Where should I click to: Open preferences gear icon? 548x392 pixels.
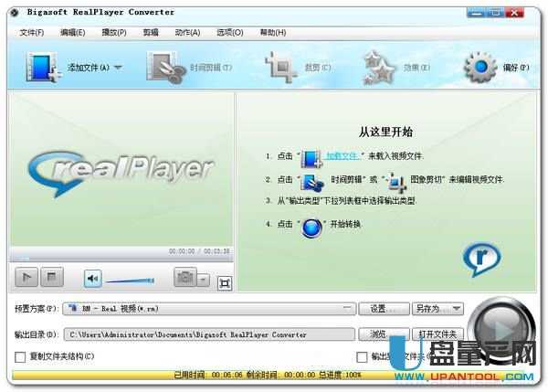click(x=480, y=68)
